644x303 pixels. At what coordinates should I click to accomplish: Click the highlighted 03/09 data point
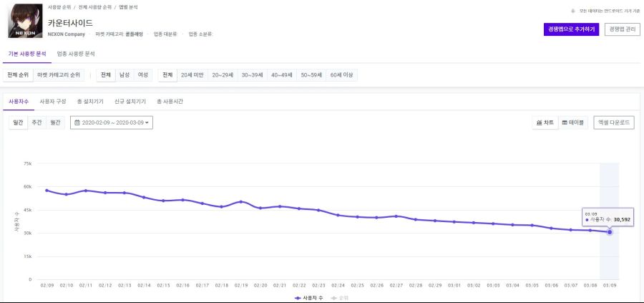tap(610, 232)
